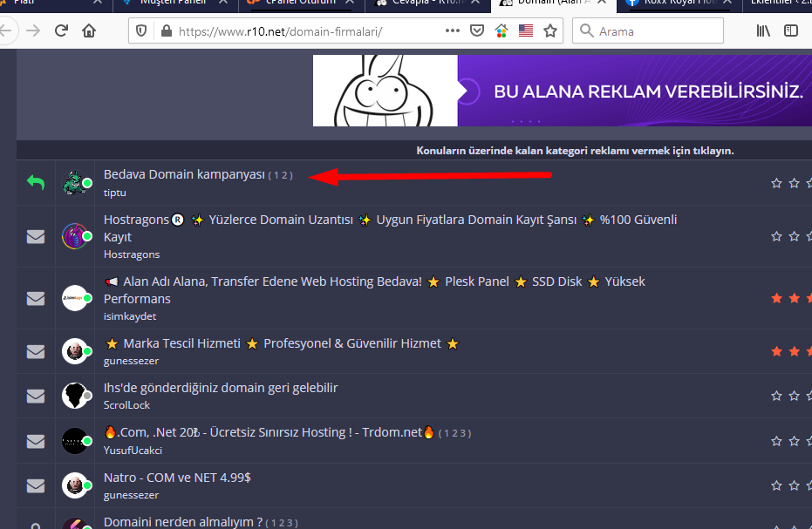Viewport: 812px width, 529px height.
Task: Open Marka Tescil Hizmeti thread
Action: tap(282, 343)
